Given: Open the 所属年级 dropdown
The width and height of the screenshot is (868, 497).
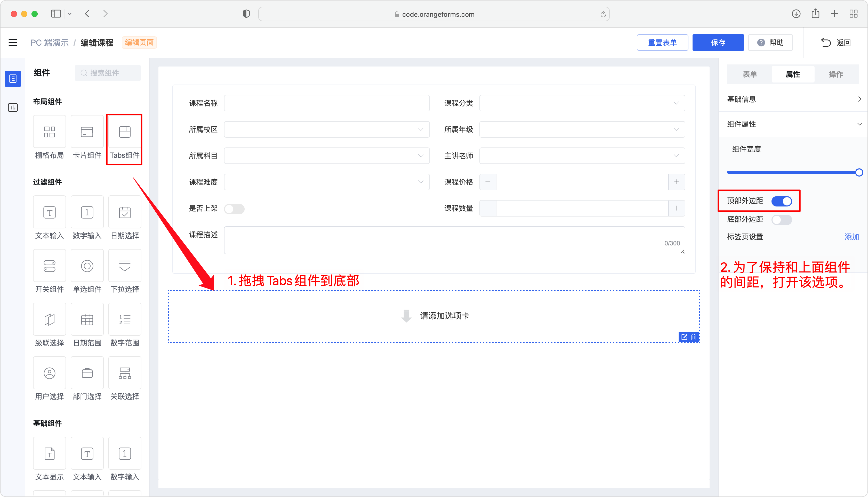Looking at the screenshot, I should click(x=582, y=129).
